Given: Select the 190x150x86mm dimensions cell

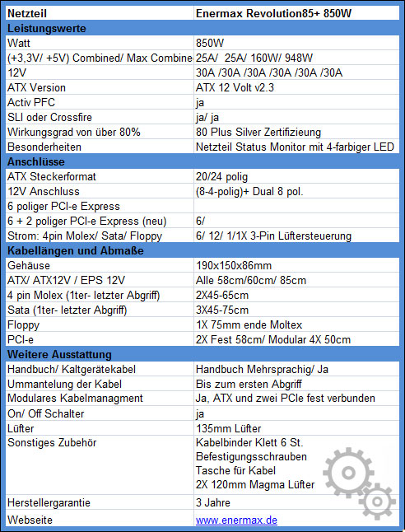Looking at the screenshot, I should (x=297, y=265).
